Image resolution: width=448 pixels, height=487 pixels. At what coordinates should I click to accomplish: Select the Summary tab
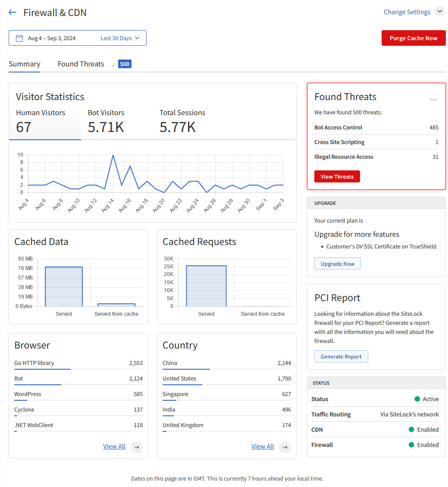(x=25, y=64)
